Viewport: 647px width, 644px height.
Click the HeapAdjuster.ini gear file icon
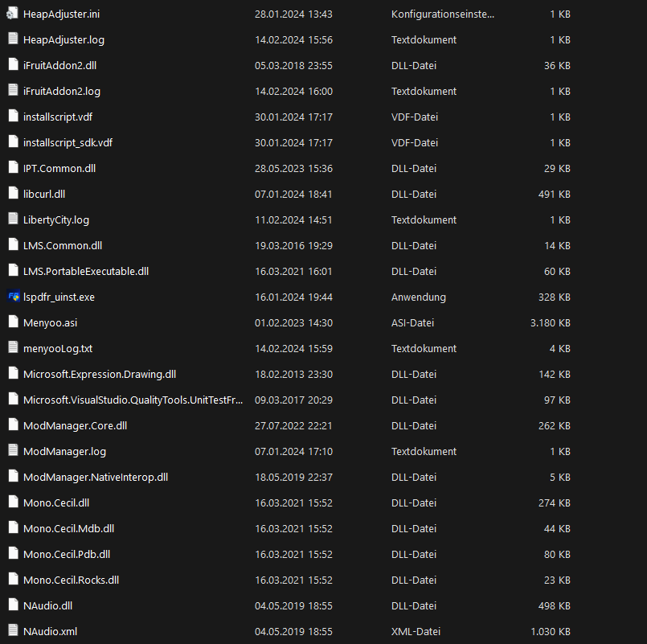pos(13,14)
